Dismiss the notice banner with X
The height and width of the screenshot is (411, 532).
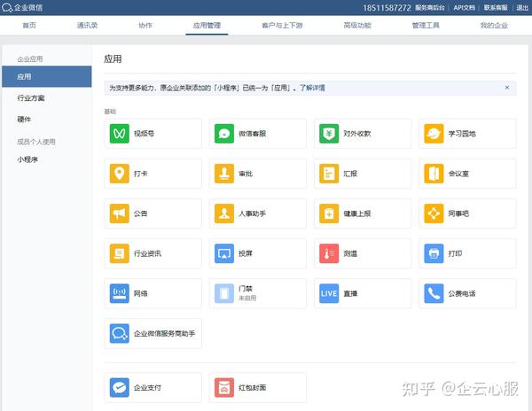coord(507,88)
